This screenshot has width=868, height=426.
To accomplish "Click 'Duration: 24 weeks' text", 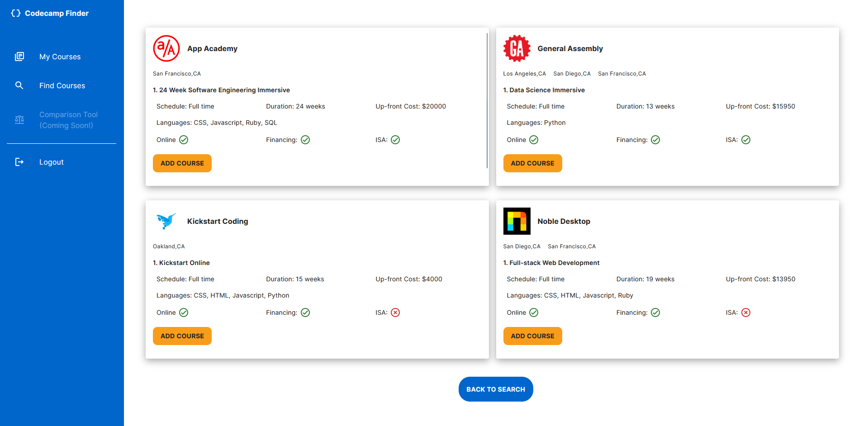I will coord(295,106).
